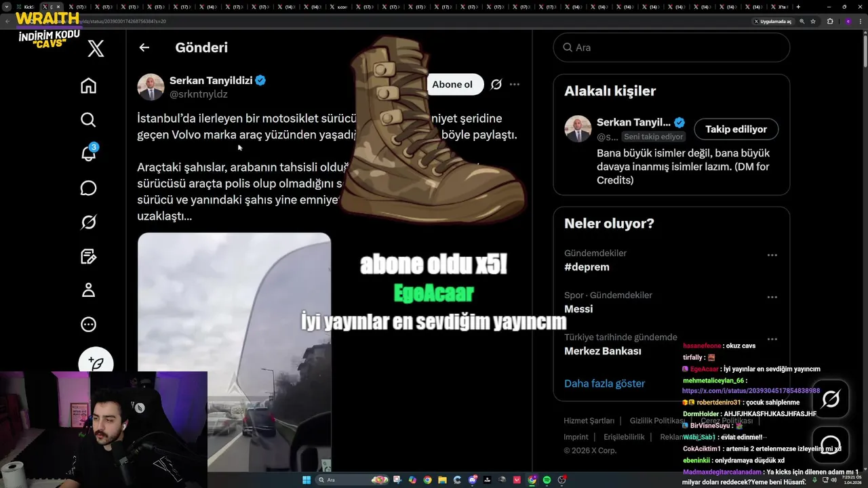Open a new browser tab with plus
Image resolution: width=868 pixels, height=488 pixels.
(798, 7)
